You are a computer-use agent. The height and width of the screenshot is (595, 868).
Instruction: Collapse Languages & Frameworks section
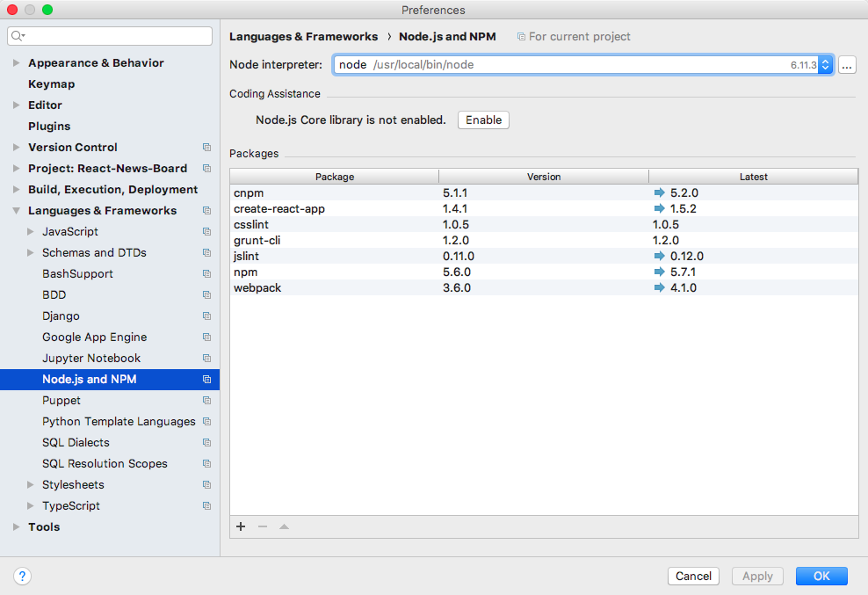16,211
